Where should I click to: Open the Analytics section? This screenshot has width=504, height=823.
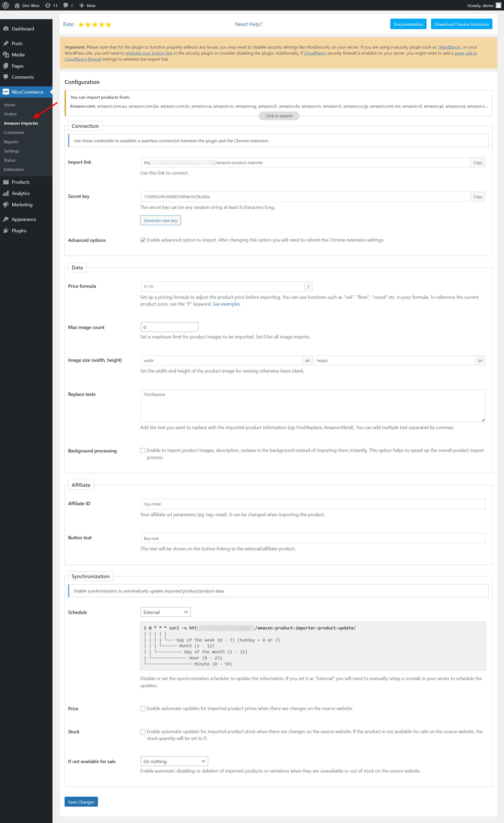pos(21,193)
